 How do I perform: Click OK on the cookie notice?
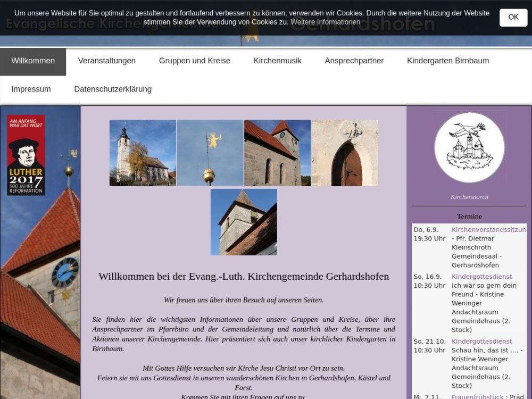click(x=513, y=18)
